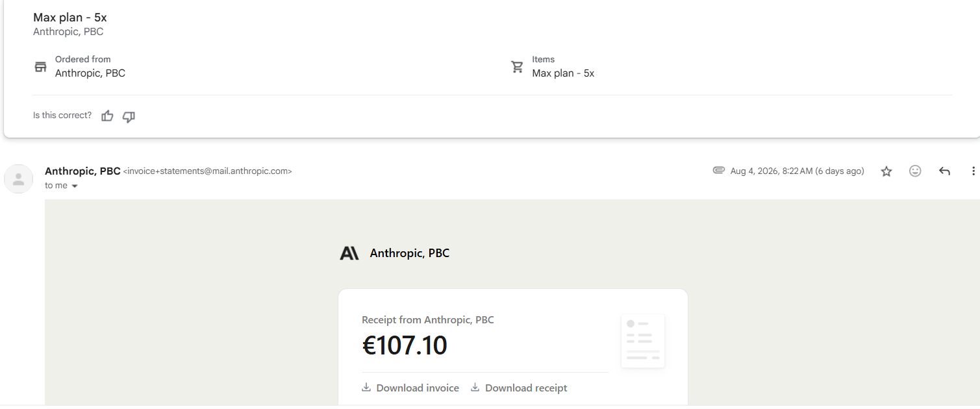Download receipt from the receipt card

[x=519, y=388]
